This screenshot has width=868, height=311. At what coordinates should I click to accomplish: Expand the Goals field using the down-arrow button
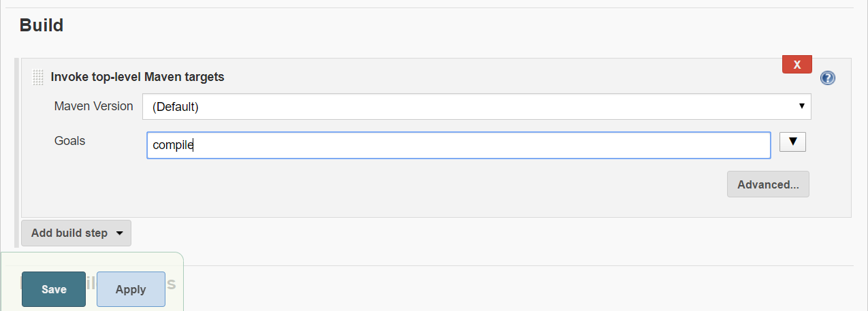(792, 142)
